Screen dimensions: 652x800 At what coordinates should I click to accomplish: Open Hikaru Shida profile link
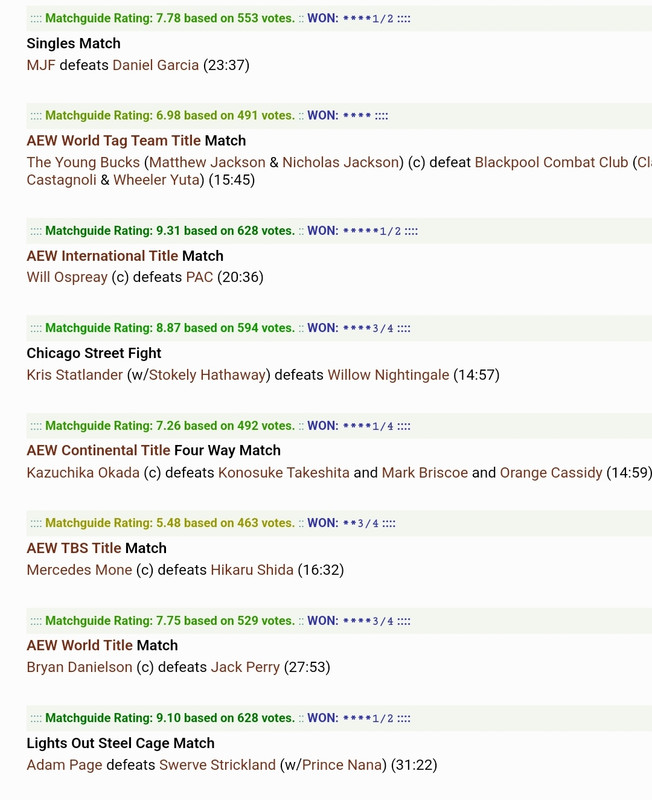click(252, 570)
